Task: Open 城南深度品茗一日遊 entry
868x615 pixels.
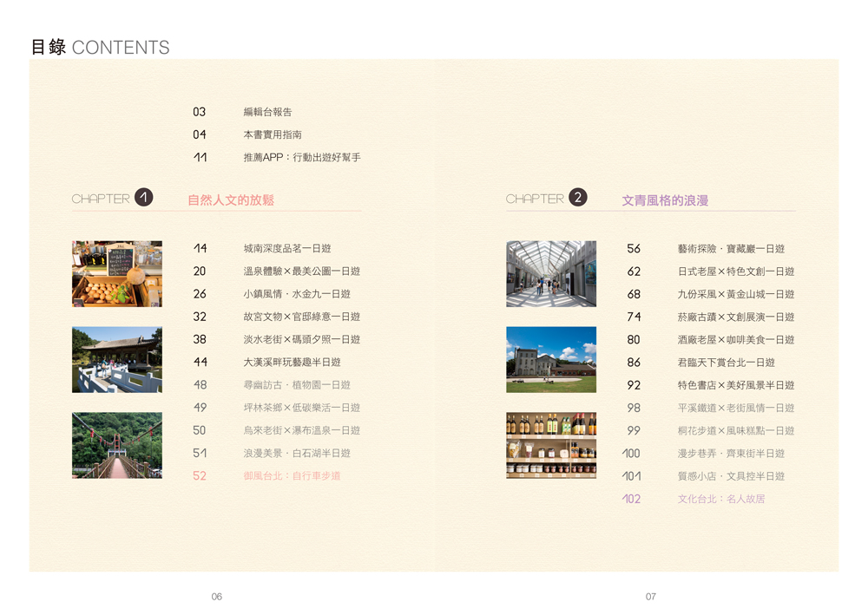Action: click(x=287, y=249)
